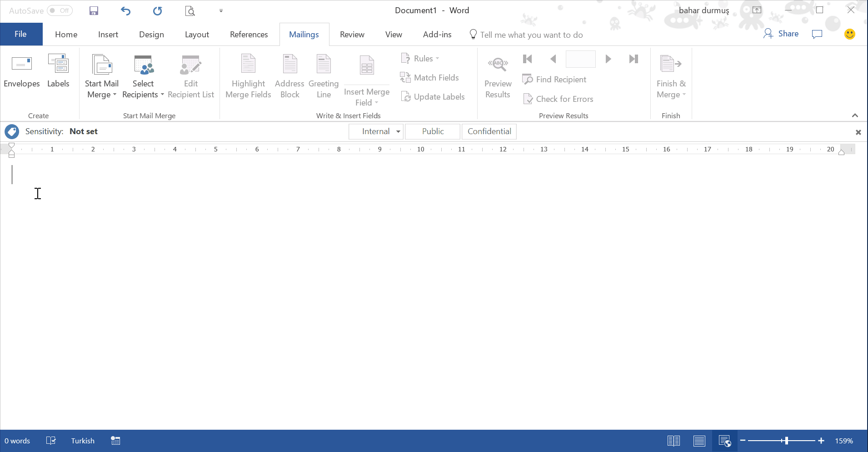
Task: Click Highlight Merge Fields
Action: click(x=248, y=77)
